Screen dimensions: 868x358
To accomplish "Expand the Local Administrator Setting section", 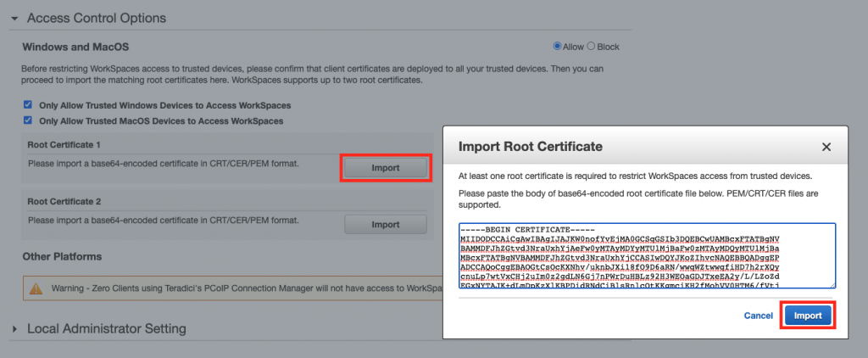I will (15, 329).
